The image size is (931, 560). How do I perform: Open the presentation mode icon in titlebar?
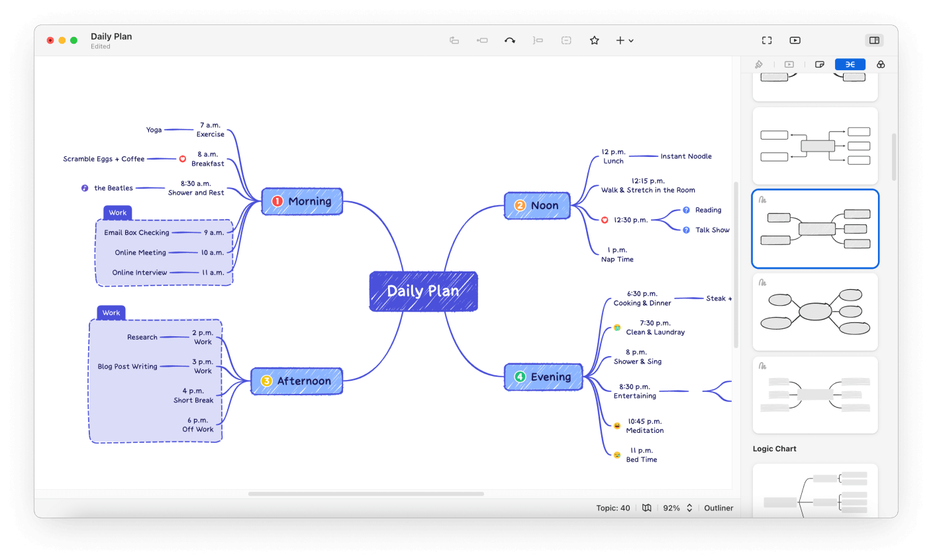tap(794, 40)
